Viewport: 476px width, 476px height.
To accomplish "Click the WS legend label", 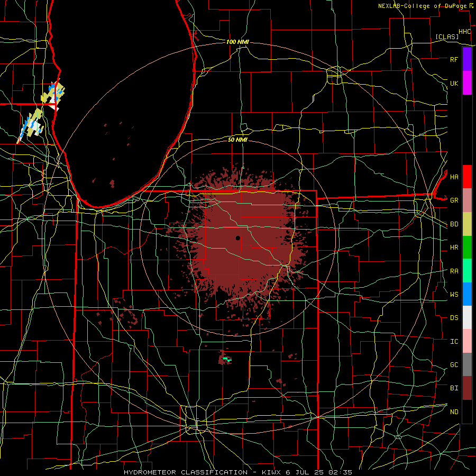I will (454, 294).
